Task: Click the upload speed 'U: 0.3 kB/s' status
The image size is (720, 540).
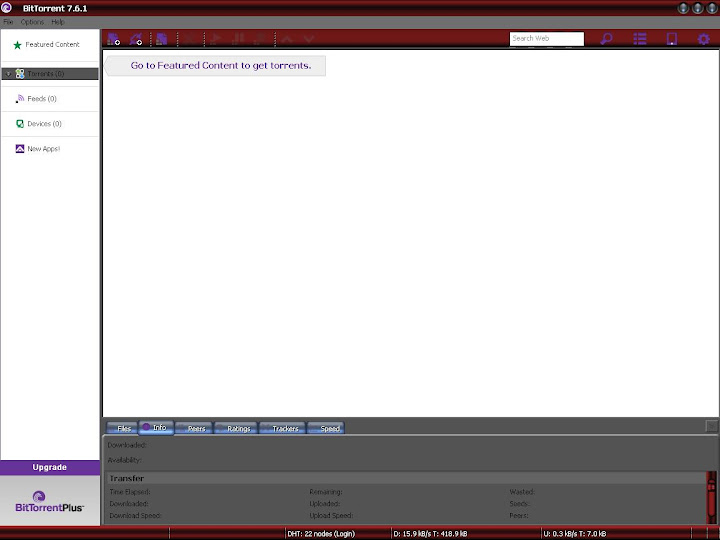Action: [x=574, y=534]
